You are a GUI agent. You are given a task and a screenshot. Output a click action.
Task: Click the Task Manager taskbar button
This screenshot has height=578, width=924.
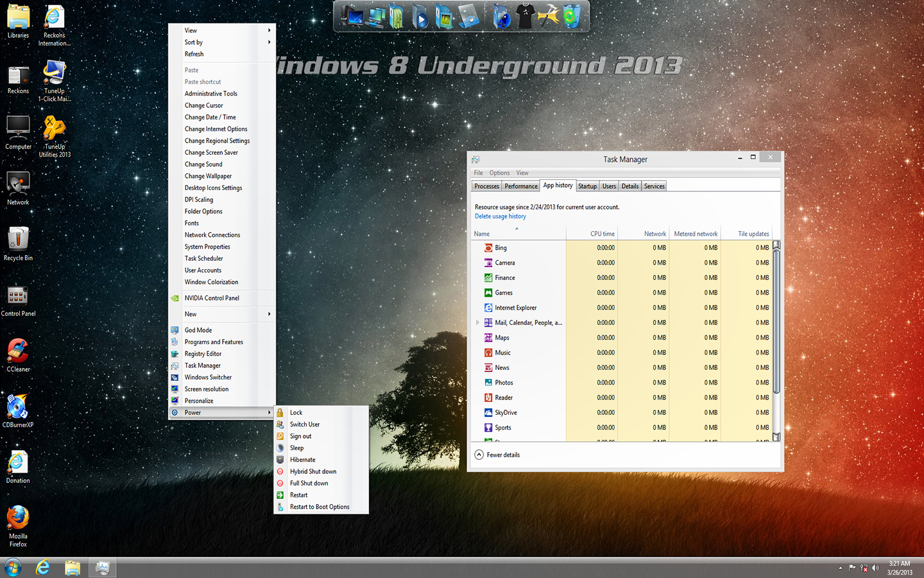click(x=103, y=567)
